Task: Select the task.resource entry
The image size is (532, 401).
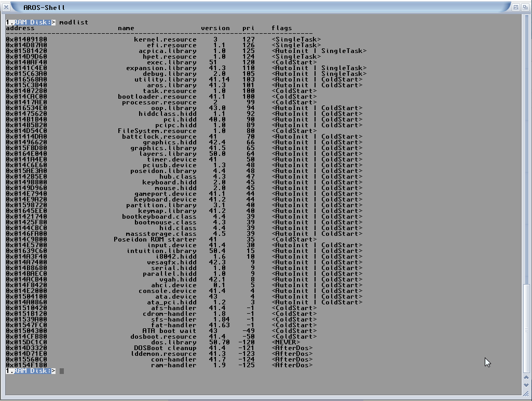Action: [170, 91]
